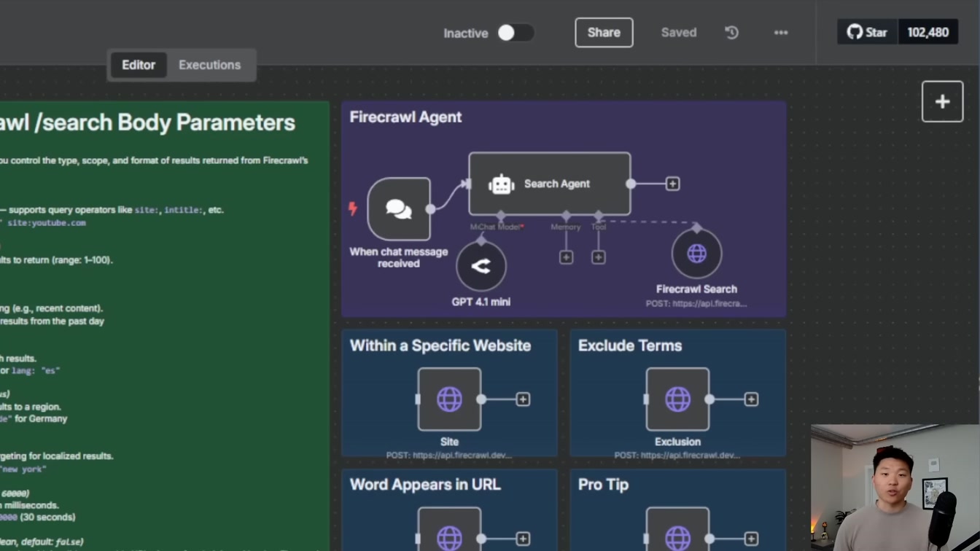The height and width of the screenshot is (551, 980).
Task: Click the Inactive label text
Action: coord(465,34)
